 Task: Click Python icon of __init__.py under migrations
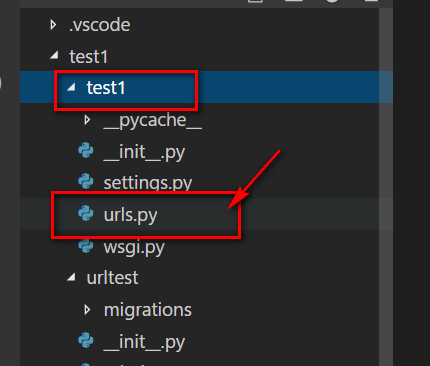click(x=86, y=340)
